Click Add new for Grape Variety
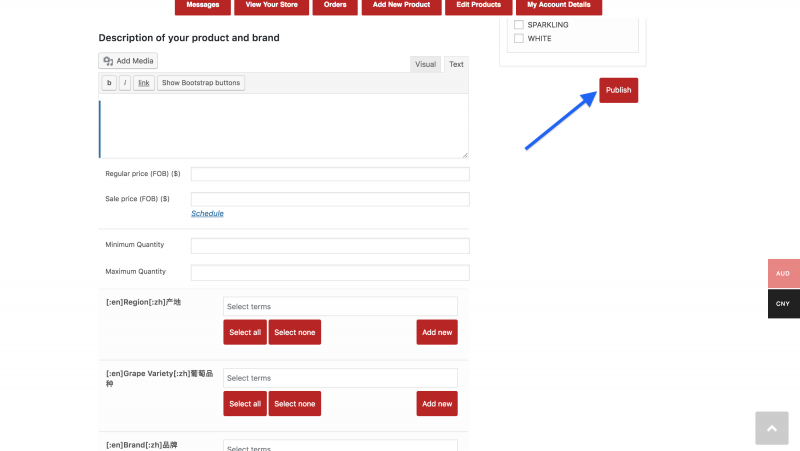 tap(437, 404)
